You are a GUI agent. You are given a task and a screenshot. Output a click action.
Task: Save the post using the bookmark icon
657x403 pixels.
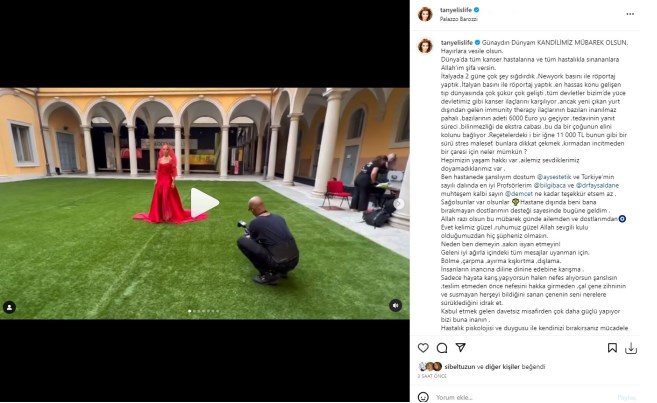click(x=612, y=348)
